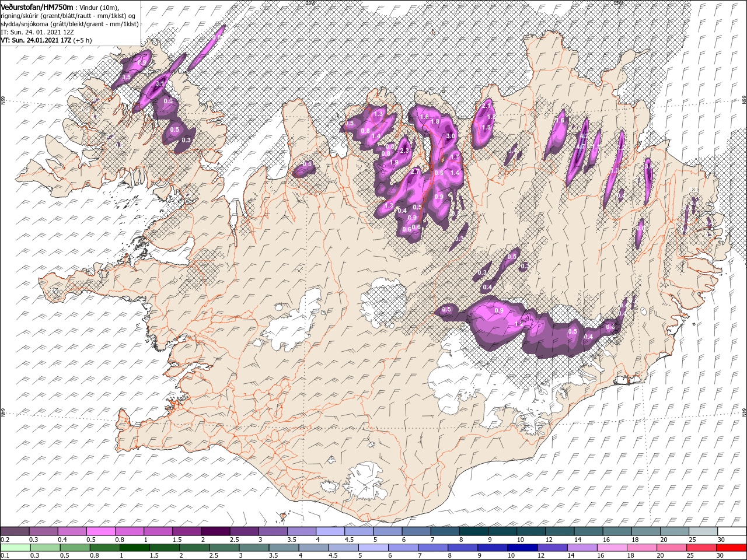Click the pale green 0.1 rain swatch
Viewport: 747px width, 560px height.
coord(15,548)
